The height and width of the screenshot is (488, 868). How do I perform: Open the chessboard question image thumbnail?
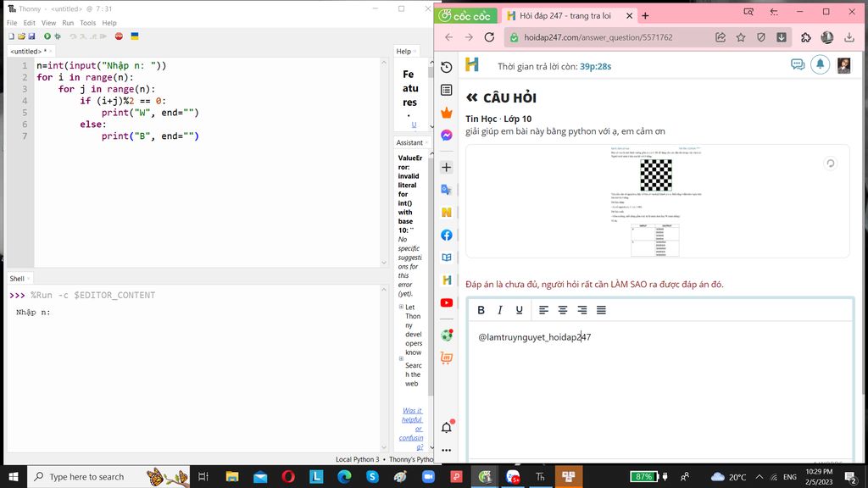click(657, 202)
